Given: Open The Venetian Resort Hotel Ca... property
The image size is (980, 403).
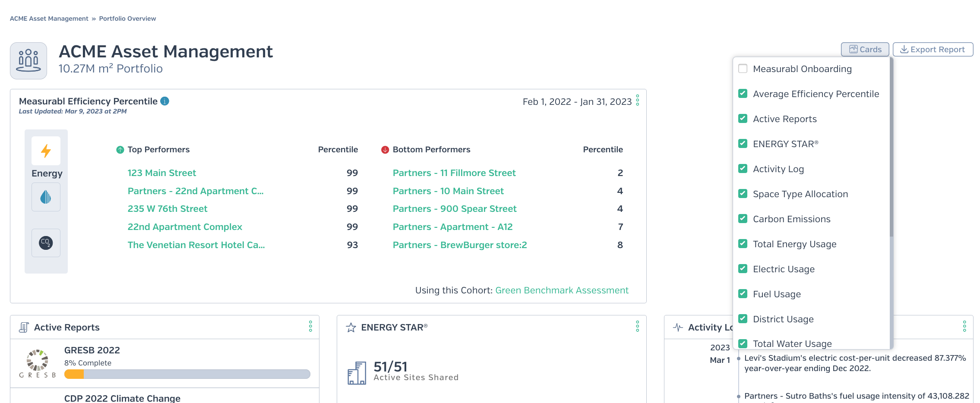Looking at the screenshot, I should click(x=196, y=245).
